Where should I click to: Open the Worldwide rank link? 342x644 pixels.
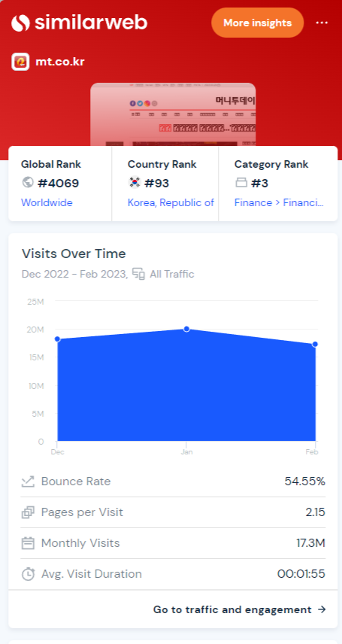point(47,202)
